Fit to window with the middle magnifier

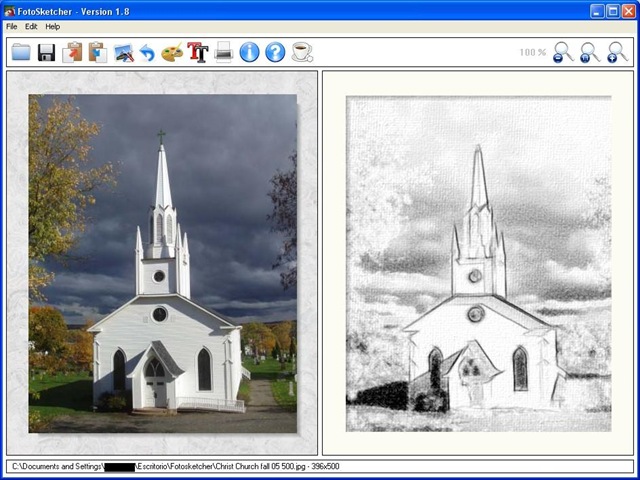[x=590, y=52]
